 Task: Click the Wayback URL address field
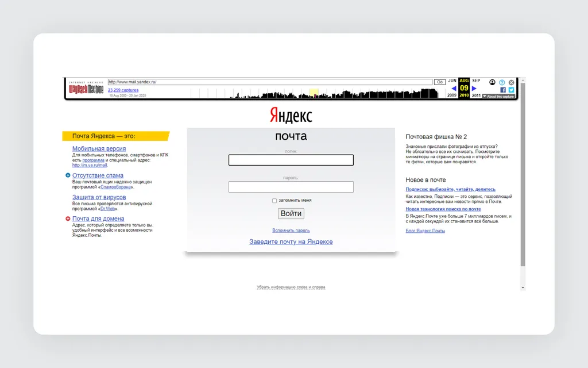point(270,82)
